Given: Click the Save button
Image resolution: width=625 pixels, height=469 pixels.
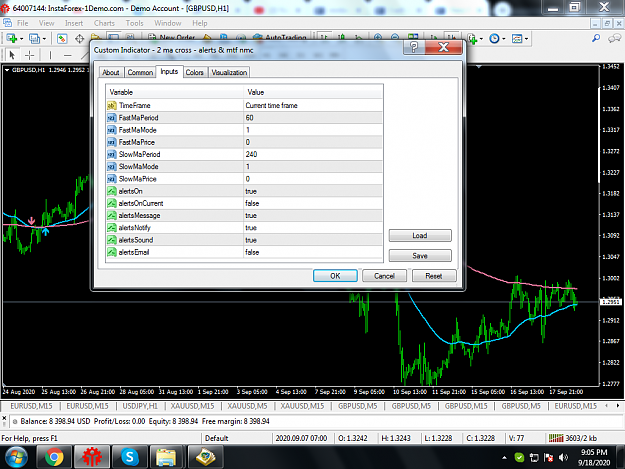Looking at the screenshot, I should coord(420,255).
